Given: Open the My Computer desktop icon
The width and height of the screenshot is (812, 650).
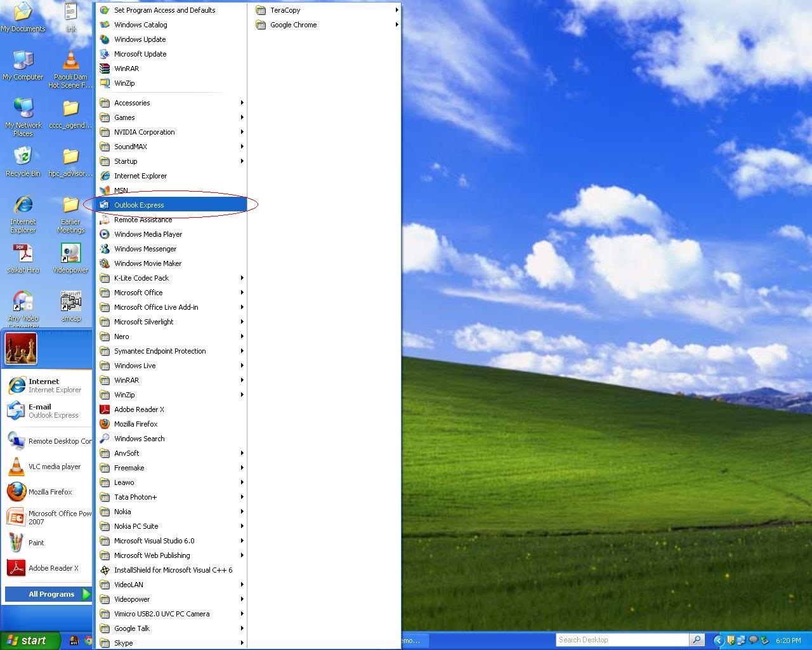Looking at the screenshot, I should [23, 60].
